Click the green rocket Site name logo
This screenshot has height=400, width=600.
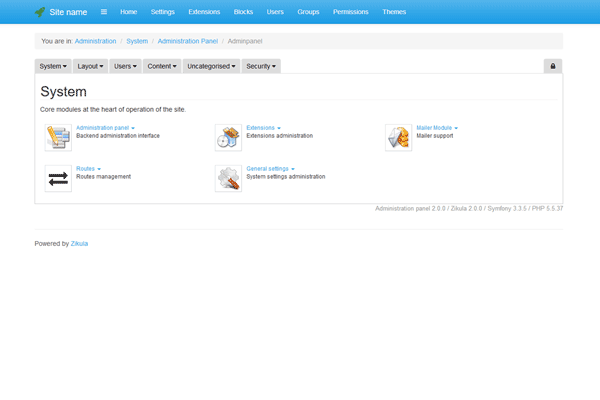pyautogui.click(x=40, y=12)
